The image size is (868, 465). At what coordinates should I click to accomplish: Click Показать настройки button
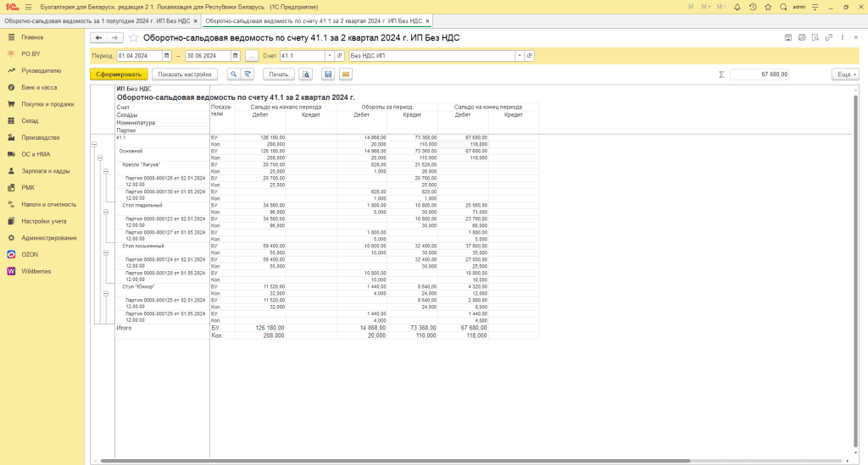pos(185,74)
